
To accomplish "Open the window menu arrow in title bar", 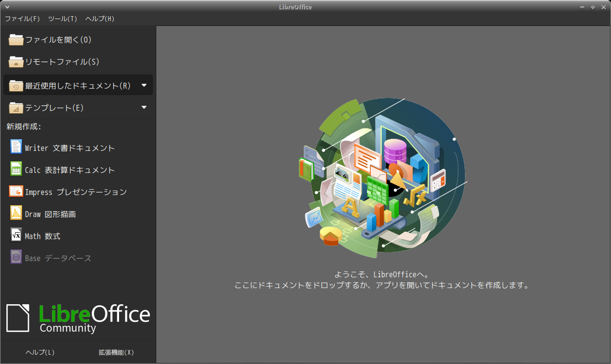I will coord(7,7).
